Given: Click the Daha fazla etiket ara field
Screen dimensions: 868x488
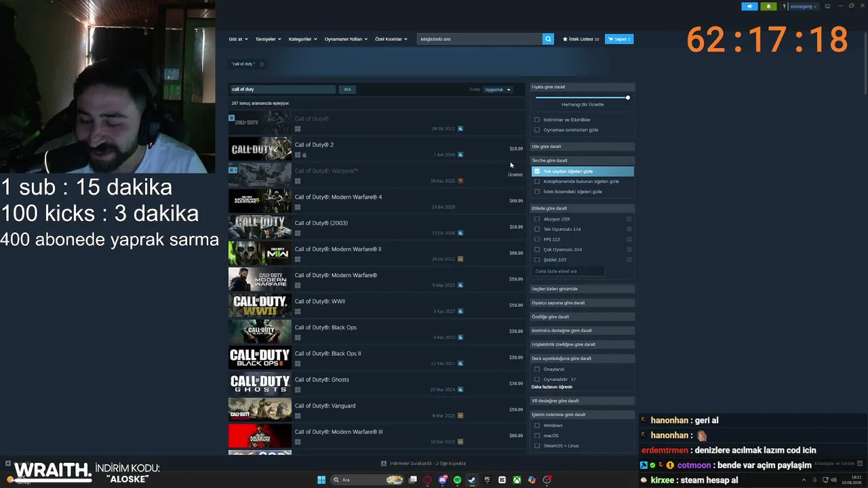Looking at the screenshot, I should [x=568, y=271].
